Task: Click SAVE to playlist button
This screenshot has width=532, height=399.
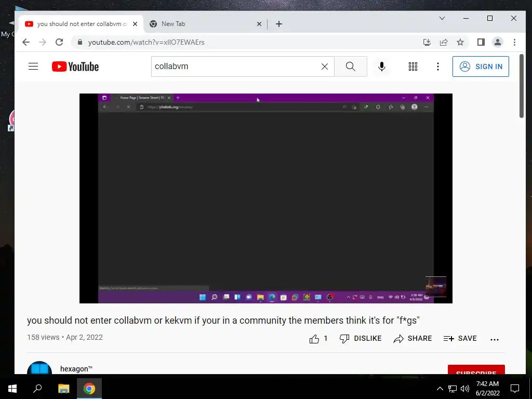Action: click(460, 339)
